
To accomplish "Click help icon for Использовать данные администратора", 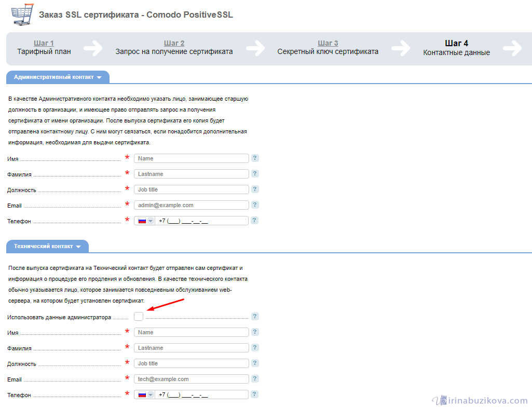I will pos(255,316).
